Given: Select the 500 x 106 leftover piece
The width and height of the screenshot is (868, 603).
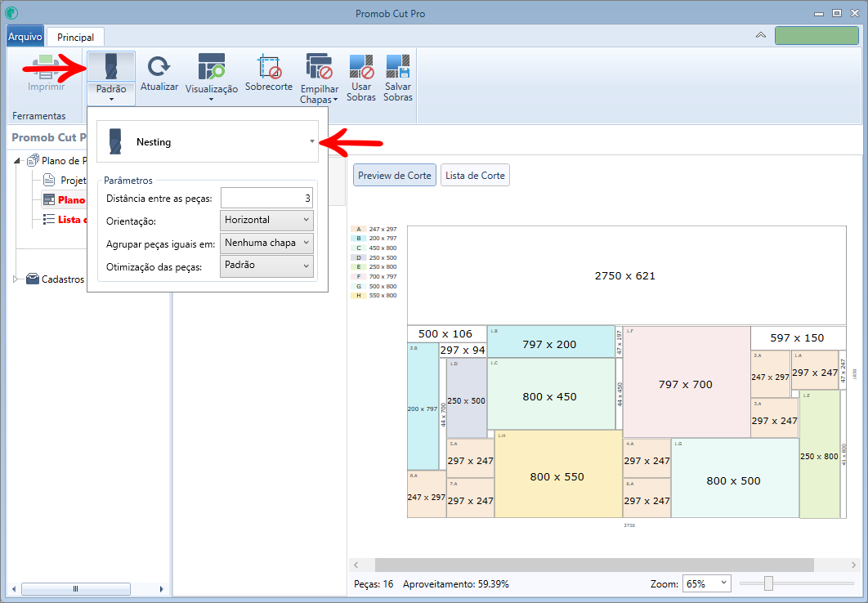Looking at the screenshot, I should click(x=447, y=334).
